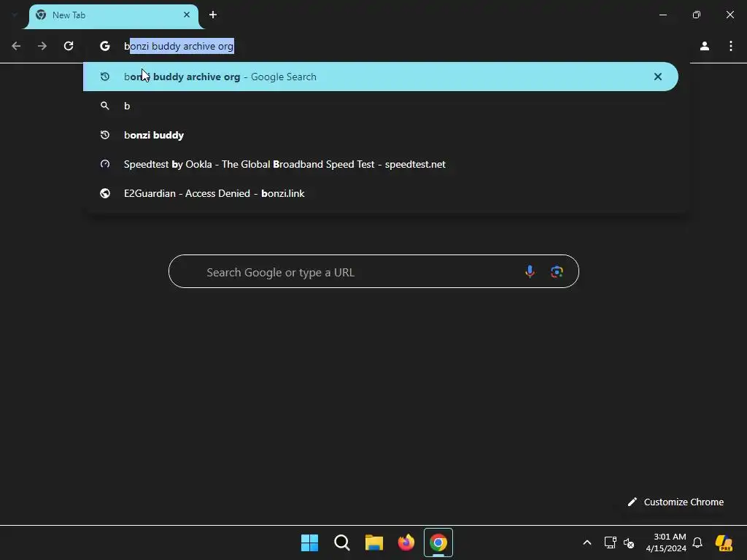Open E2Guardian Access Denied bonzi.link suggestion
Viewport: 747px width, 560px height.
point(381,192)
